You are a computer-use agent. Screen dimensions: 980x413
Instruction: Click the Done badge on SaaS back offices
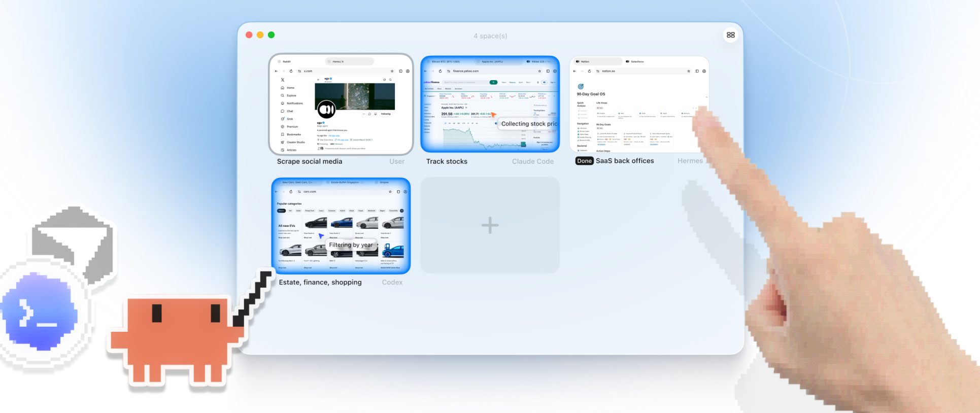584,161
